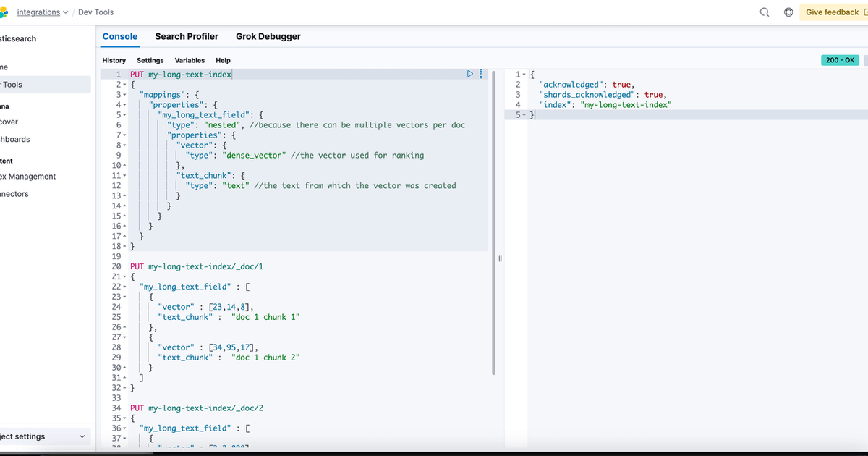The height and width of the screenshot is (456, 868).
Task: Collapse my_long_text_field fold at line 5
Action: click(126, 115)
